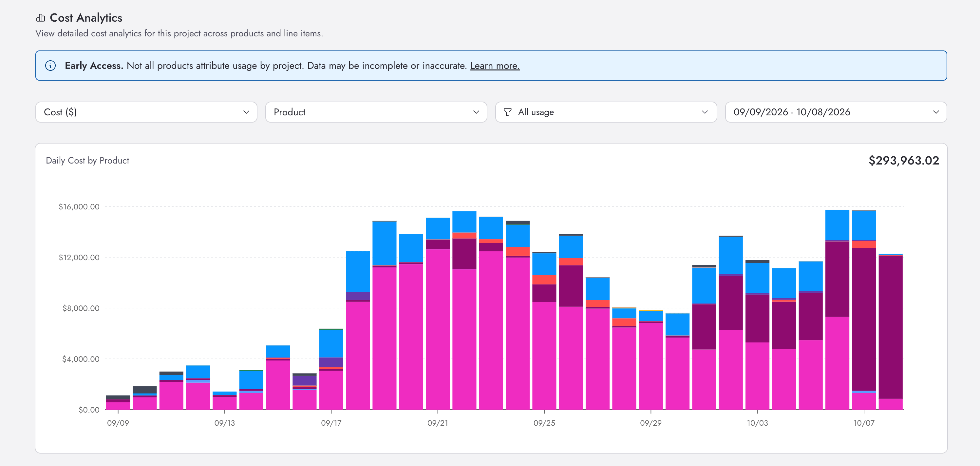
Task: Click the $0.00 axis label
Action: [x=89, y=410]
